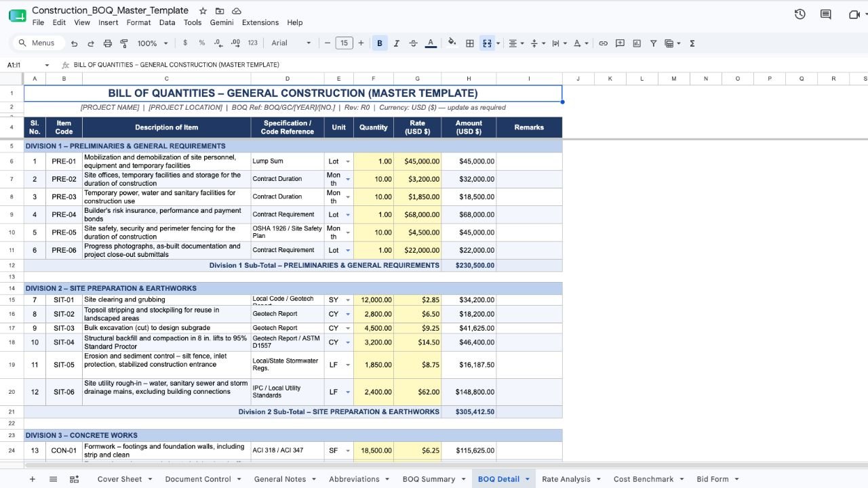The height and width of the screenshot is (488, 868).
Task: Open BOQ Detail tab dropdown arrow
Action: (x=527, y=479)
